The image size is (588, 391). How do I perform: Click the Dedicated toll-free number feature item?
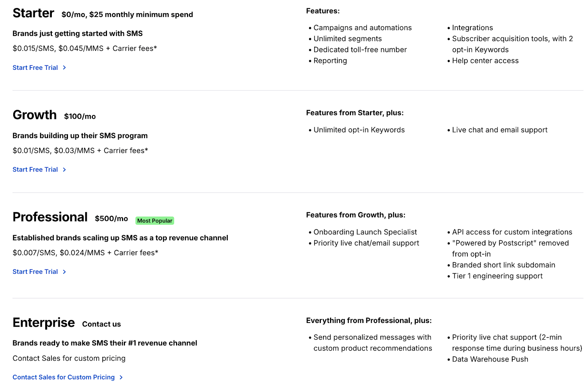pos(360,50)
